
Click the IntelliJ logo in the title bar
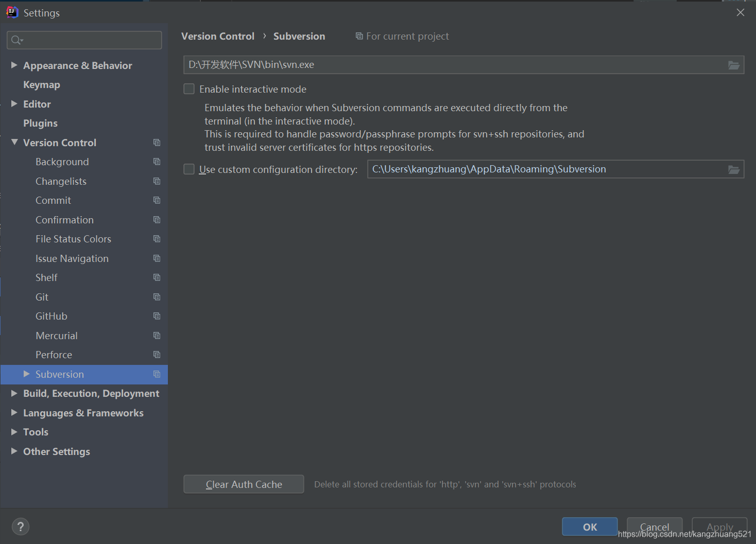pyautogui.click(x=12, y=12)
